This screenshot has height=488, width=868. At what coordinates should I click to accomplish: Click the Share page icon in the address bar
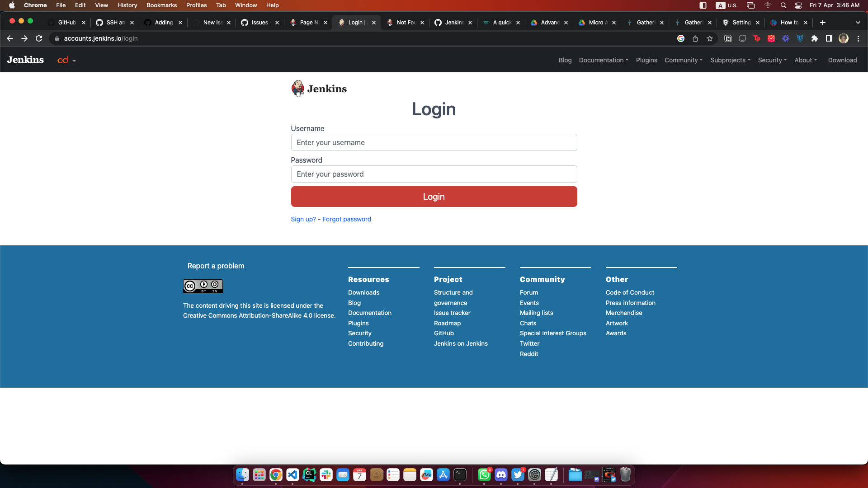coord(695,39)
